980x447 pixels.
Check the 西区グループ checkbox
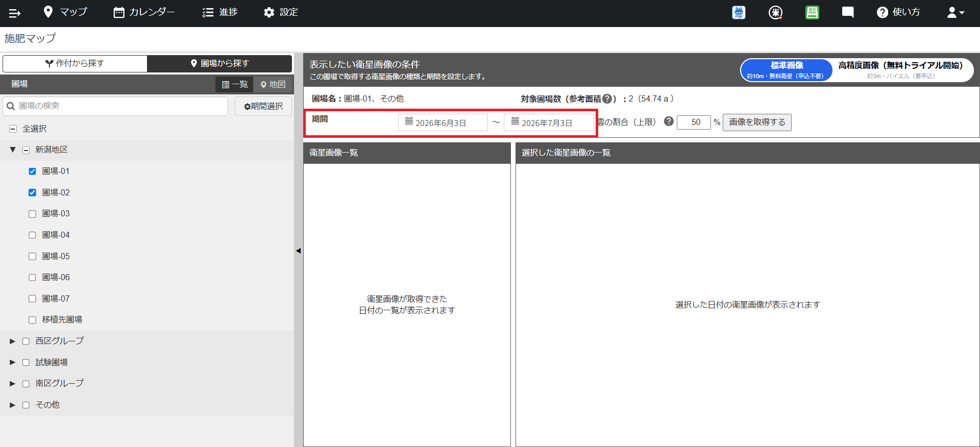click(x=26, y=341)
